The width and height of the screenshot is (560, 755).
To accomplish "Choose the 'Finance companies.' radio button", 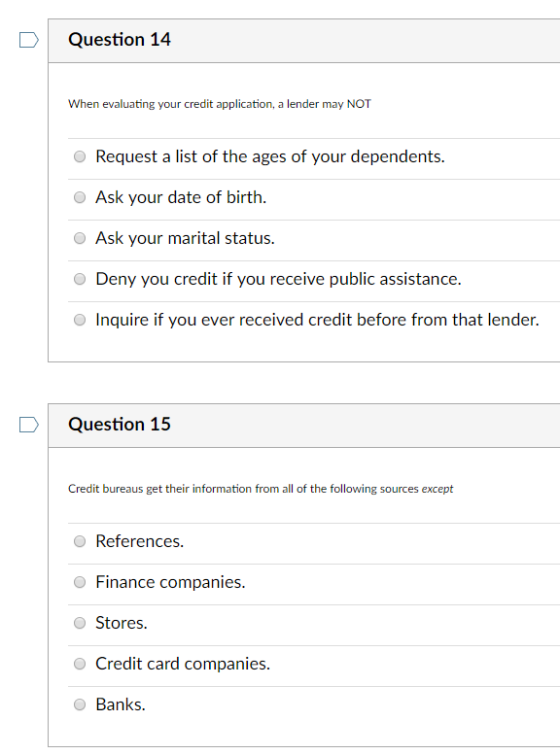I will [79, 582].
